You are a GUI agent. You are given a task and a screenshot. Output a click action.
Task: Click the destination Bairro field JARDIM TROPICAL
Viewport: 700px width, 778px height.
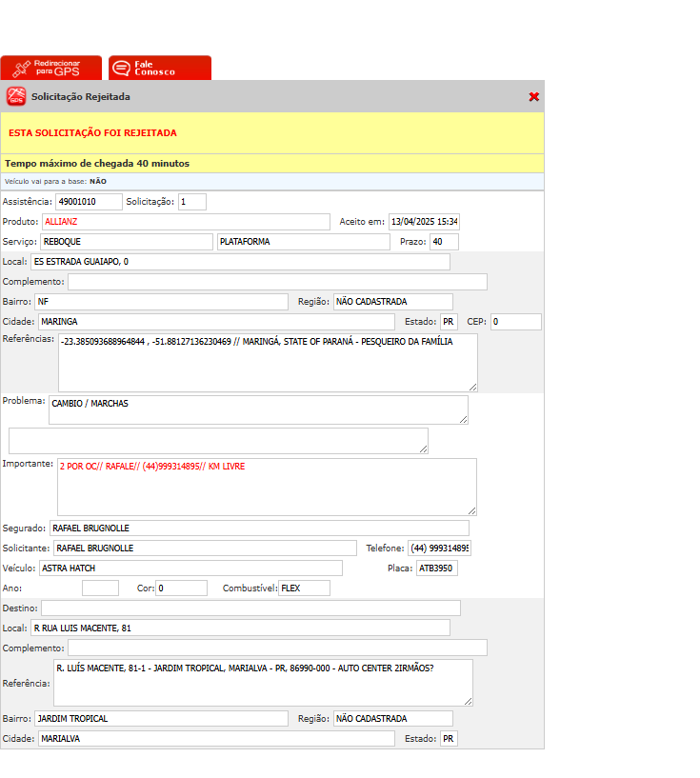[x=160, y=719]
